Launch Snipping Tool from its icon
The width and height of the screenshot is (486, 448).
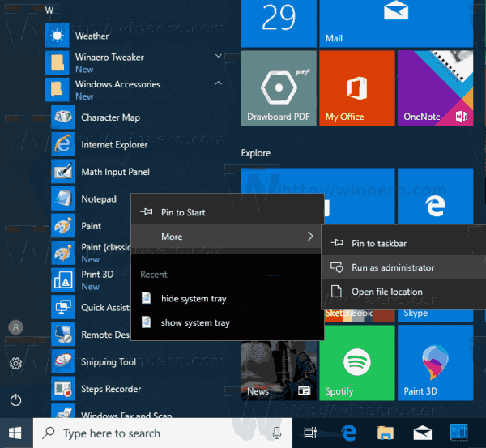(63, 361)
